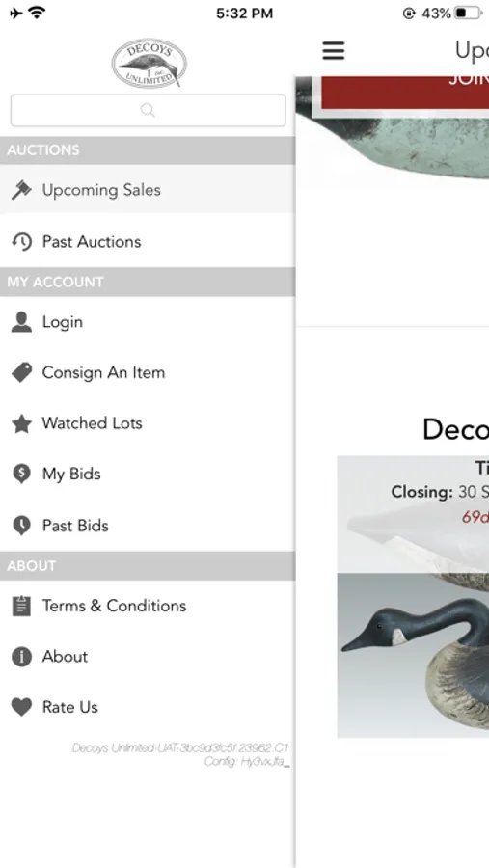Viewport: 489px width, 868px height.
Task: Open the Login menu entry
Action: tap(148, 321)
